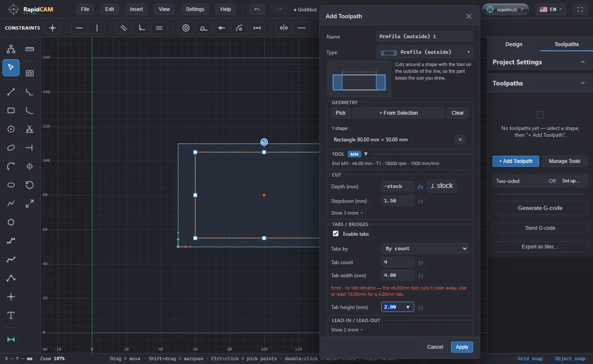Activate the teal dimension tool
Screen dimensions: 593x364
point(11,339)
